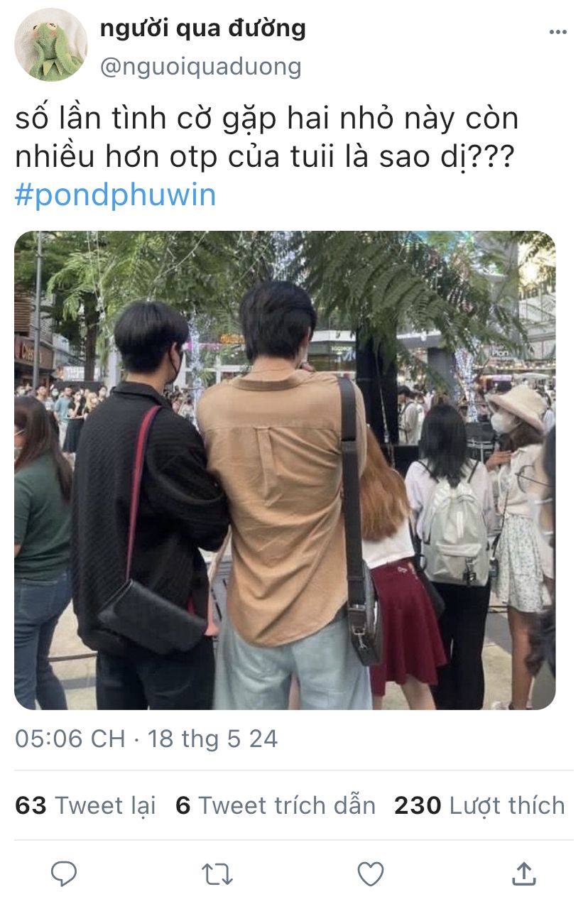Image resolution: width=588 pixels, height=904 pixels.
Task: Open the share upload-arrow icon
Action: [x=523, y=873]
